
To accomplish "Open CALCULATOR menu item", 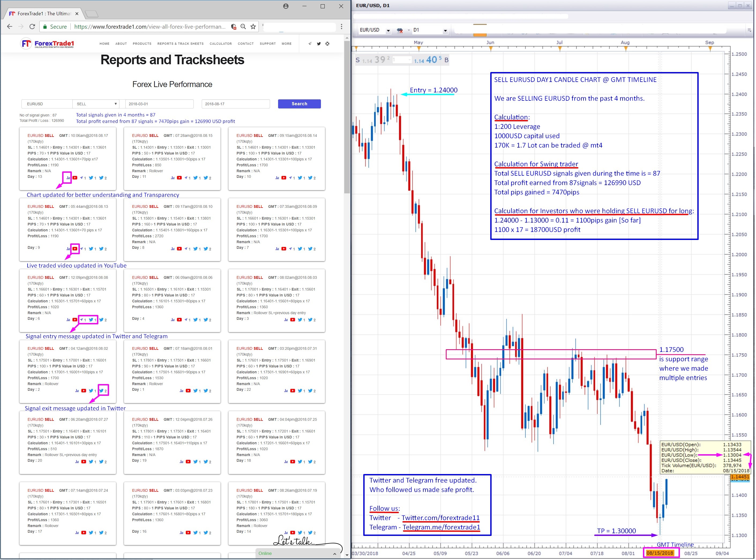I will 221,44.
